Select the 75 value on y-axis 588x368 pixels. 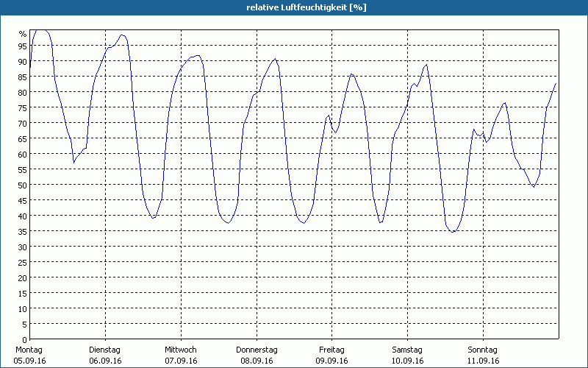pyautogui.click(x=22, y=108)
